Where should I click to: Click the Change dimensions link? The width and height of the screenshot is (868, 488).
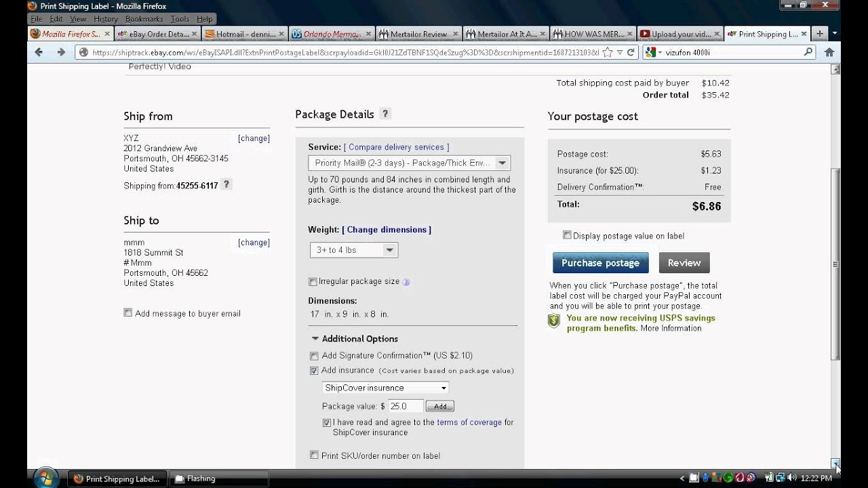click(387, 230)
